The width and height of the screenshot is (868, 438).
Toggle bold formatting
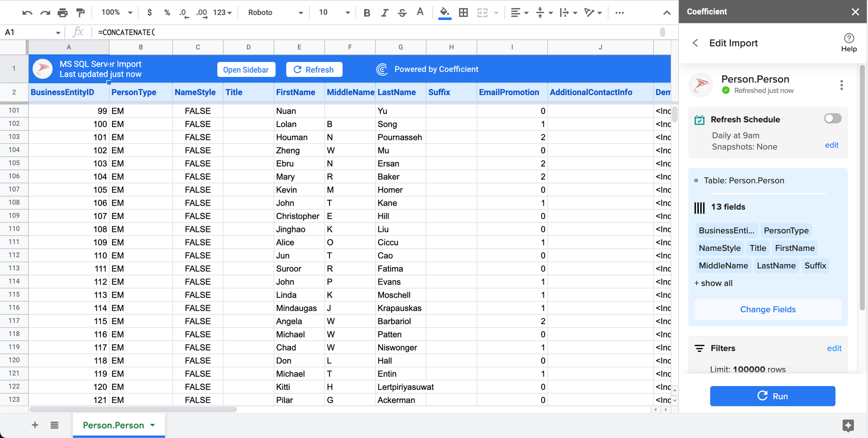click(367, 13)
